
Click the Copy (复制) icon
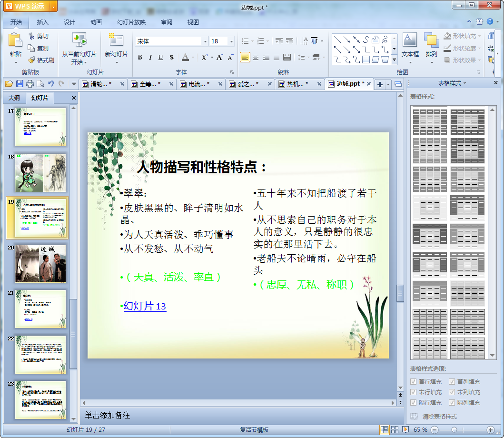31,48
